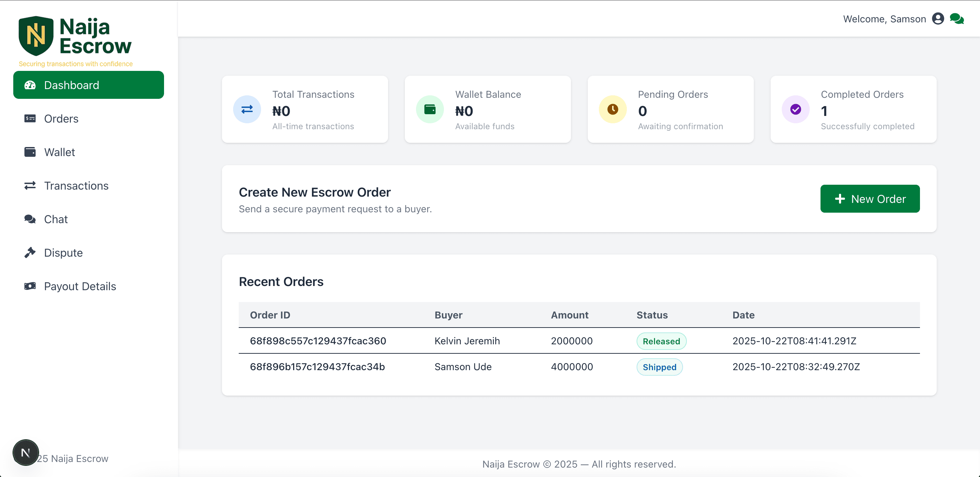The width and height of the screenshot is (980, 477).
Task: Click the Total Transactions arrows icon
Action: pos(247,109)
